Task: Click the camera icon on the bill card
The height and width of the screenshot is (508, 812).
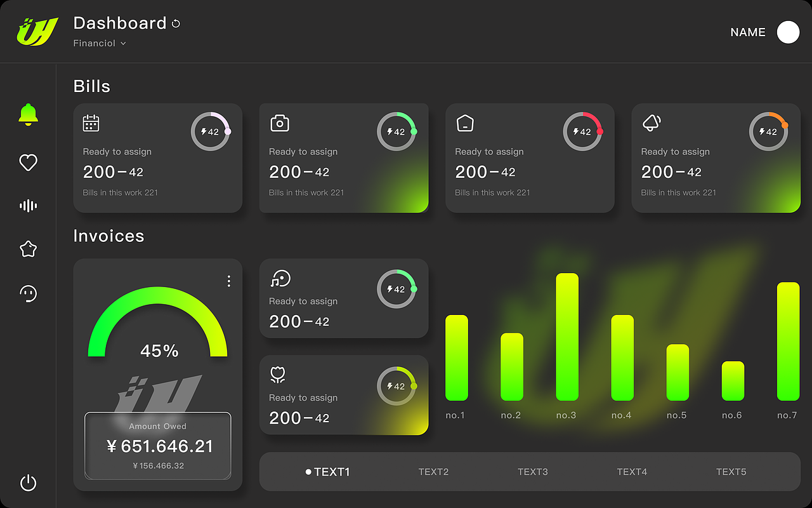Action: click(x=280, y=123)
